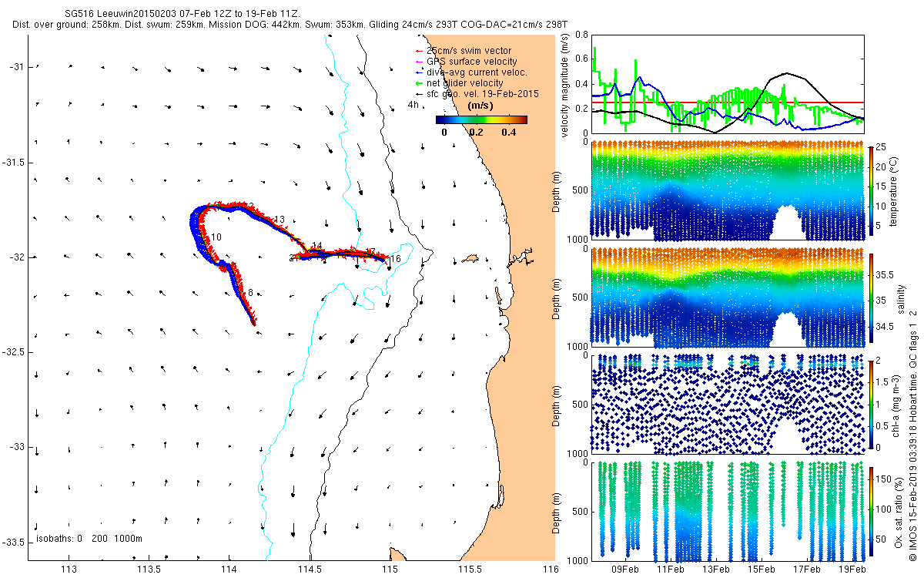Click the '0.8' velocity magnitude axis tick
Viewport: 924px width, 578px height.
coord(581,35)
